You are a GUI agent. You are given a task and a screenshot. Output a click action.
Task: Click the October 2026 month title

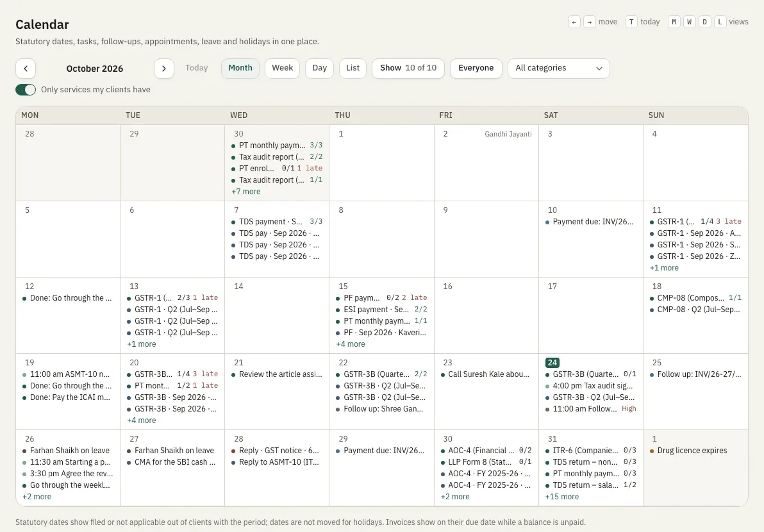[94, 69]
